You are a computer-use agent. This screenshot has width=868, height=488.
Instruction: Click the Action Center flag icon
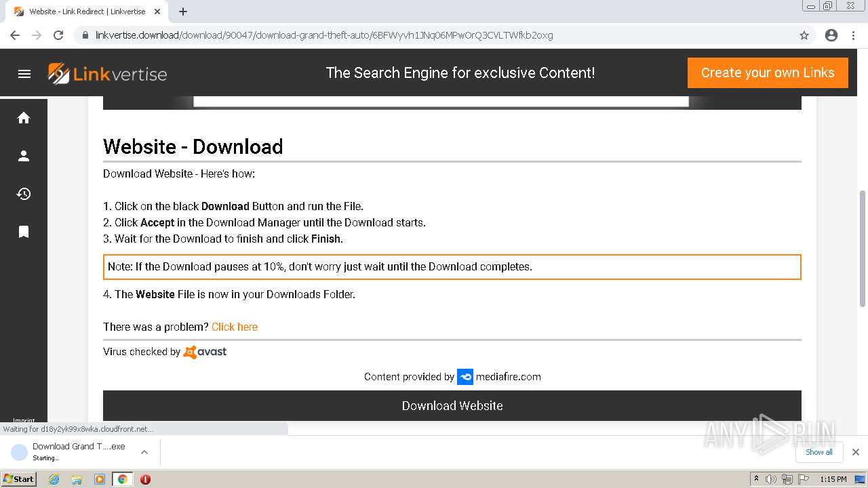coord(804,479)
